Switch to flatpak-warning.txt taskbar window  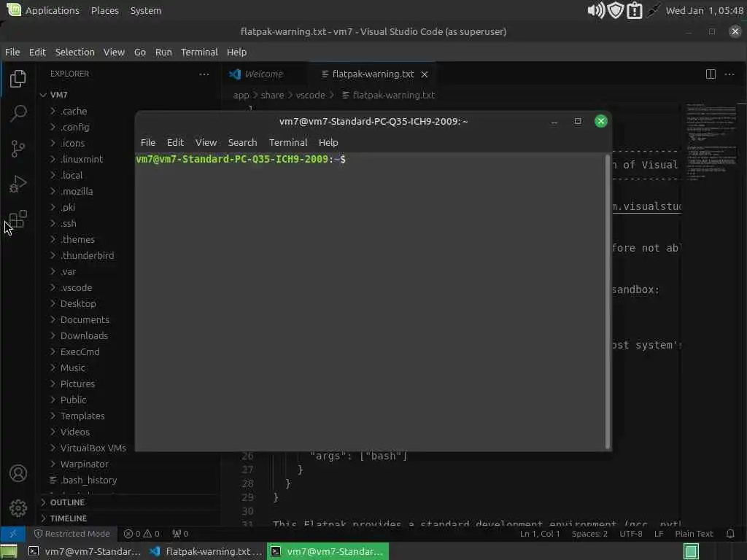pyautogui.click(x=206, y=551)
